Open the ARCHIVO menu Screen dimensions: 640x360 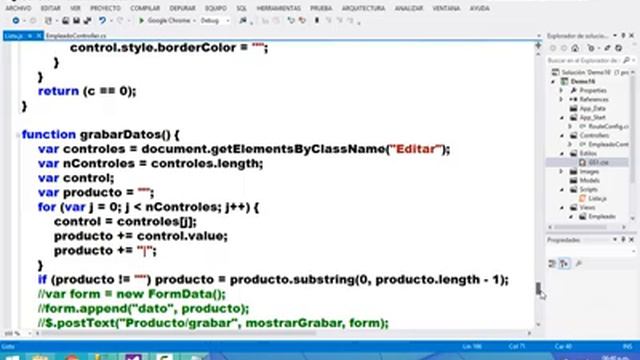pyautogui.click(x=18, y=8)
